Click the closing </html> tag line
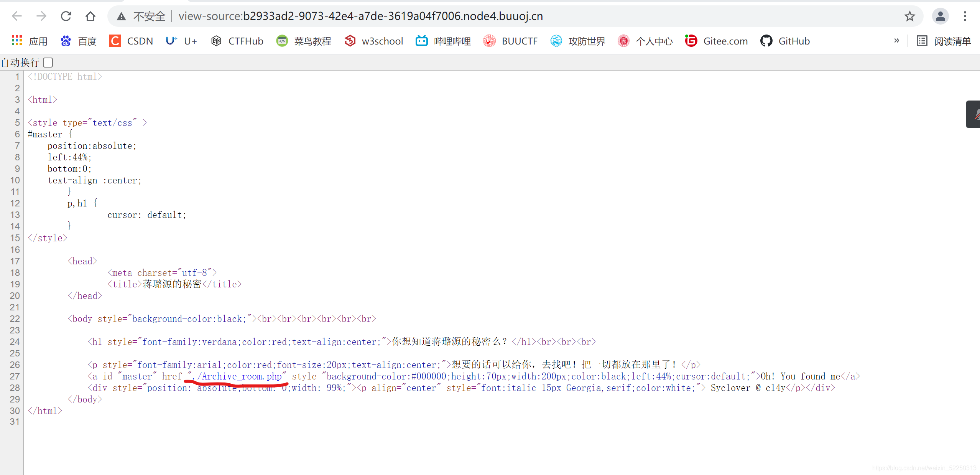 (45, 411)
